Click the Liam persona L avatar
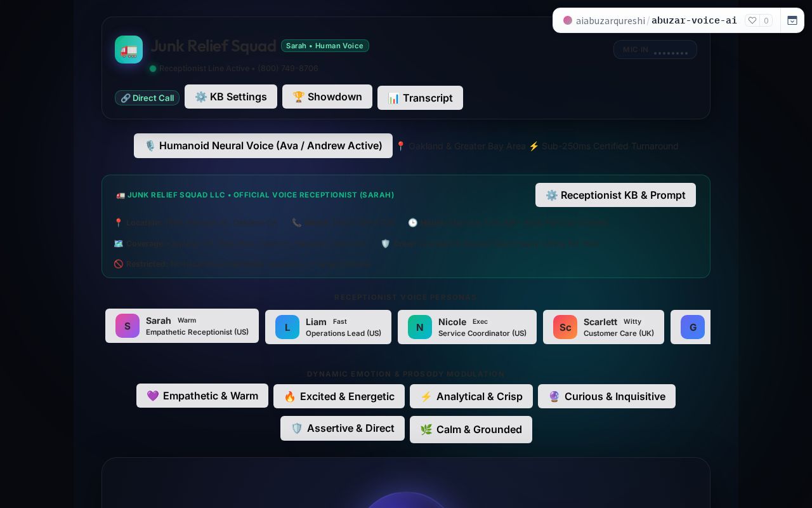Screen dimensions: 812x508 tap(287, 327)
